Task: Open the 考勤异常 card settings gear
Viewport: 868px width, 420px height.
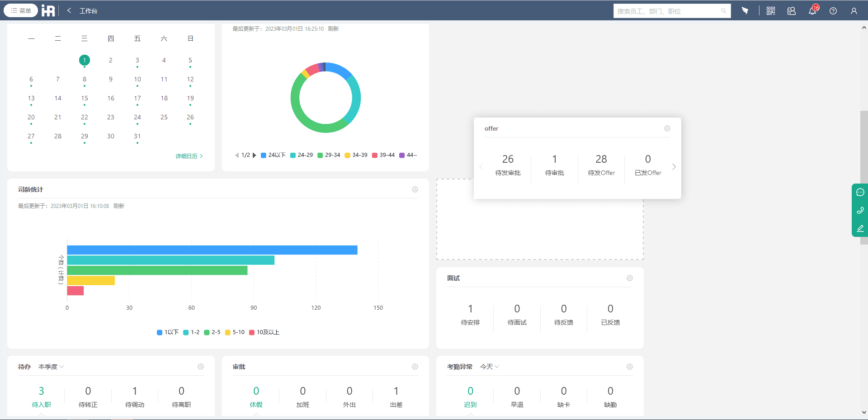Action: pos(630,367)
